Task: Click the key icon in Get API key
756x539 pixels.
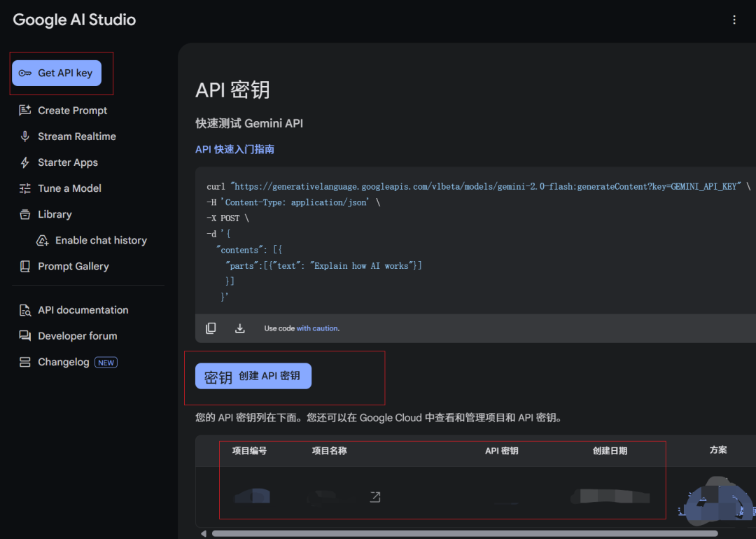Action: [25, 73]
